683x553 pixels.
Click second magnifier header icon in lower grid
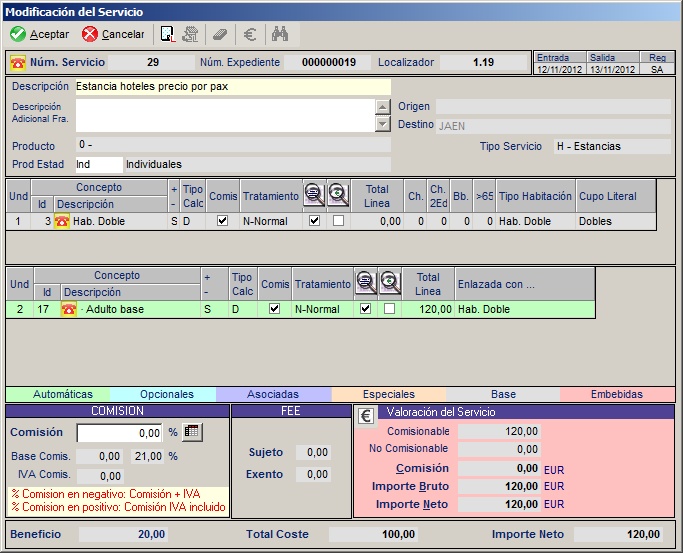click(x=390, y=283)
